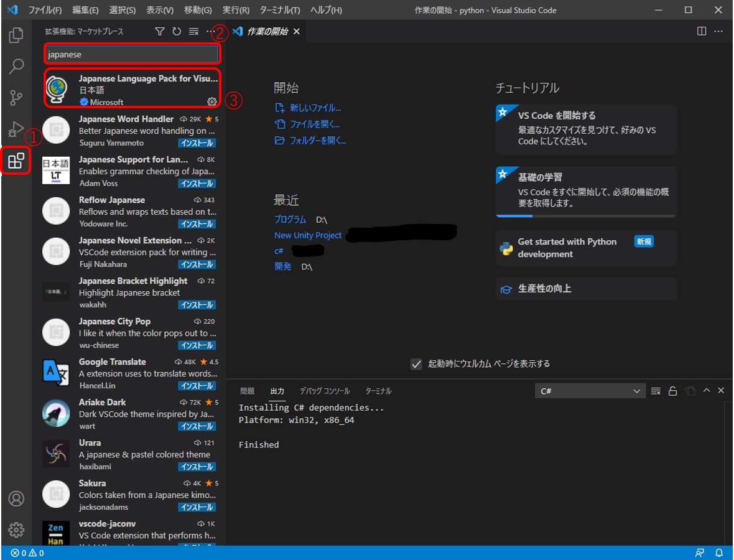Open the ファイル(F) menu
This screenshot has width=734, height=560.
point(44,10)
